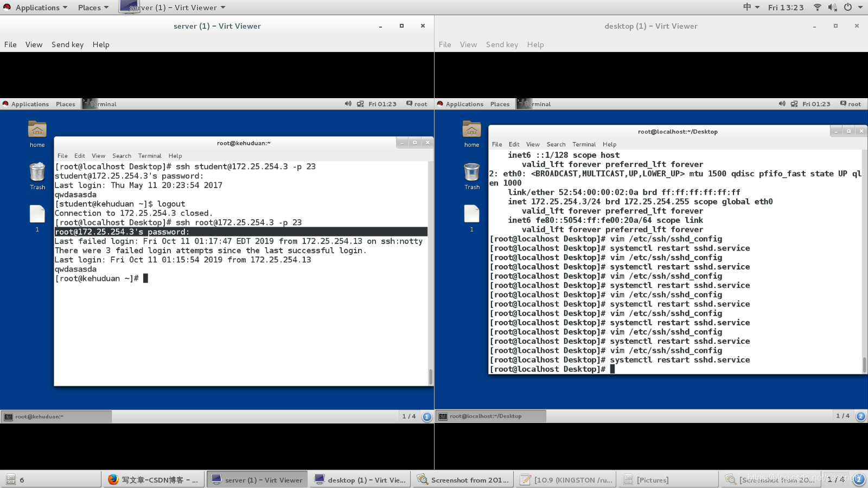
Task: Click the taskbar item labeled 6
Action: 51,480
